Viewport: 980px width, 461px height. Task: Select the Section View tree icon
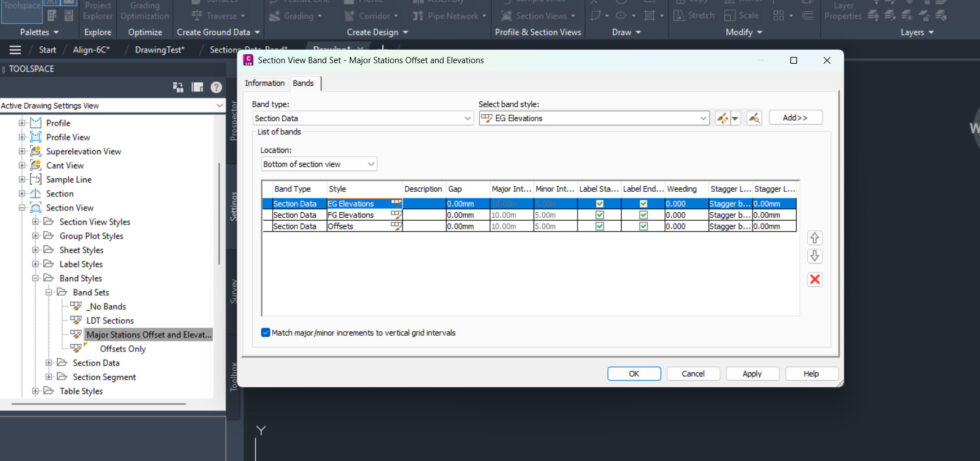[x=36, y=207]
